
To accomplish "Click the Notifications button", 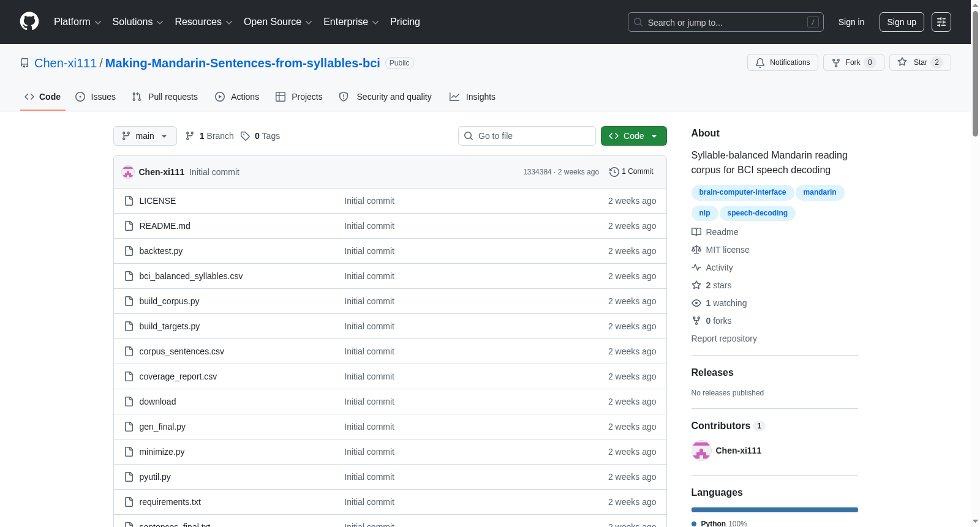I will pyautogui.click(x=783, y=62).
